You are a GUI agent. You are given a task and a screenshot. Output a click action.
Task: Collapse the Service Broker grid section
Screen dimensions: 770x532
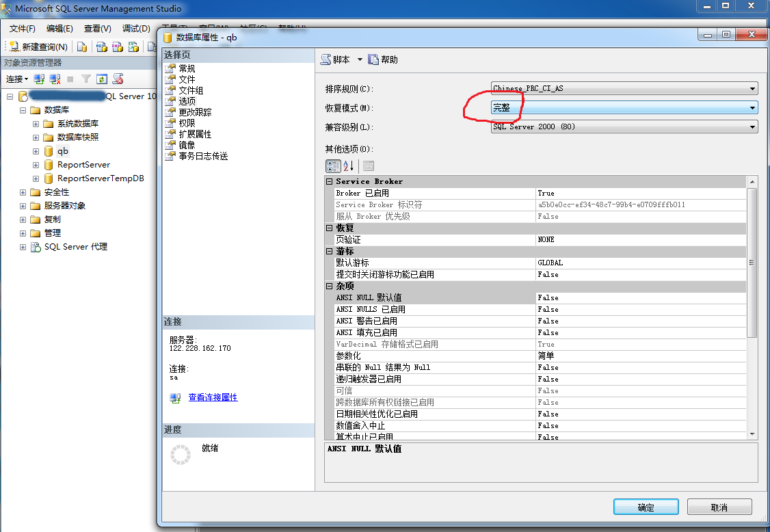(x=329, y=181)
